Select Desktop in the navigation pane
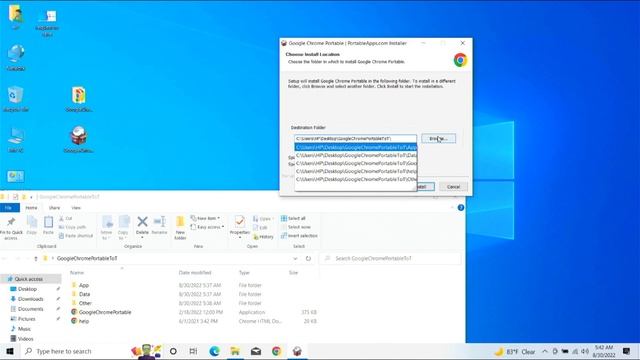Image resolution: width=640 pixels, height=360 pixels. pyautogui.click(x=27, y=289)
